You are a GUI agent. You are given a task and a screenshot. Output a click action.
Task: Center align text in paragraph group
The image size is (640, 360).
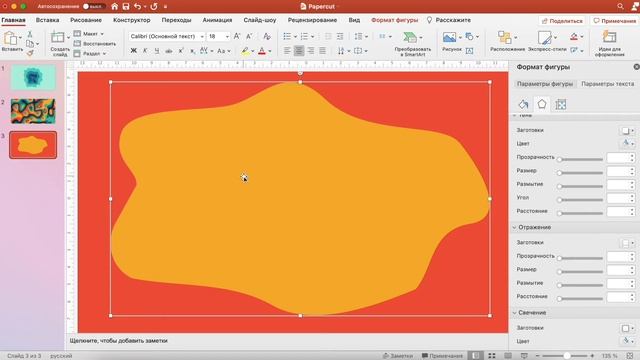299,51
